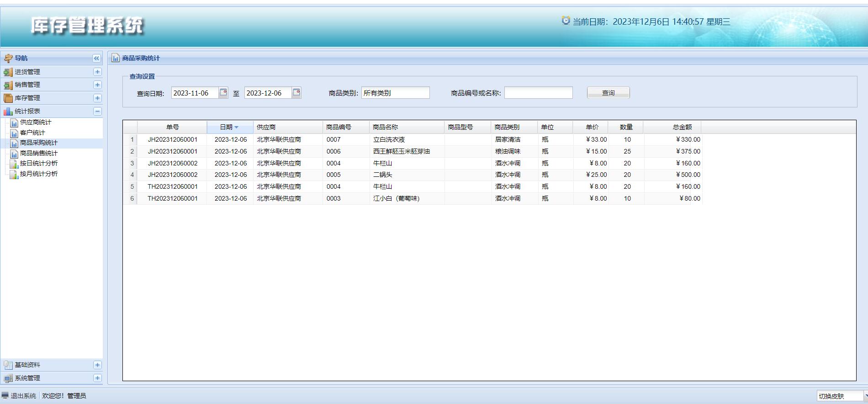Click the 商品采购统计 panel title icon
868x404 pixels.
(116, 58)
